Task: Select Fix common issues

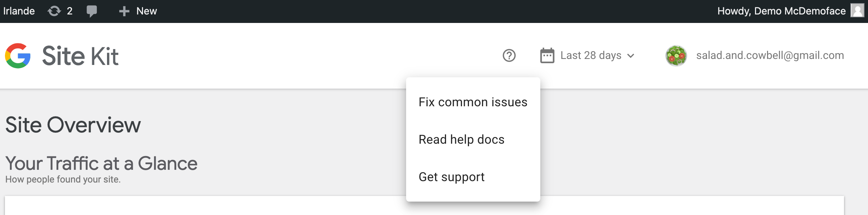Action: [473, 102]
